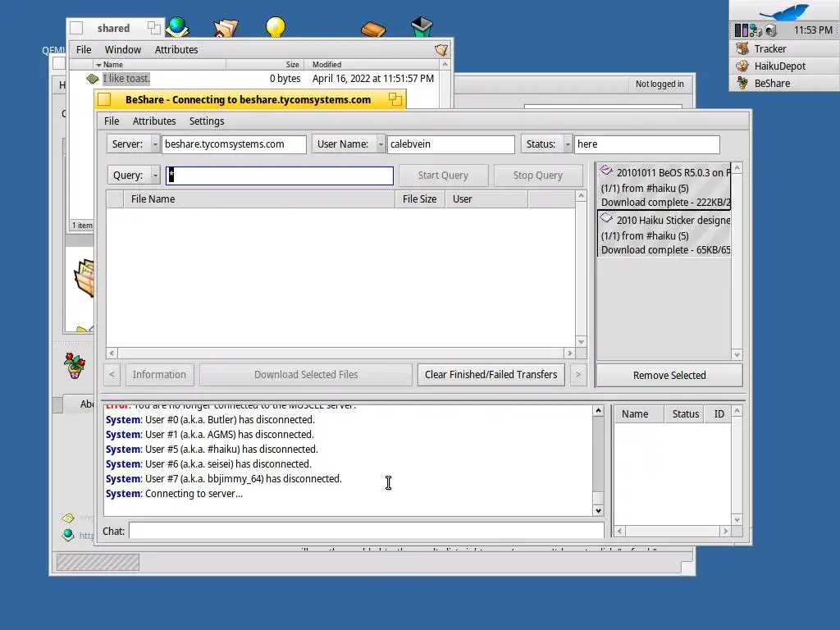Viewport: 840px width, 630px height.
Task: Click the transfer list vertical scrollbar
Action: [737, 261]
